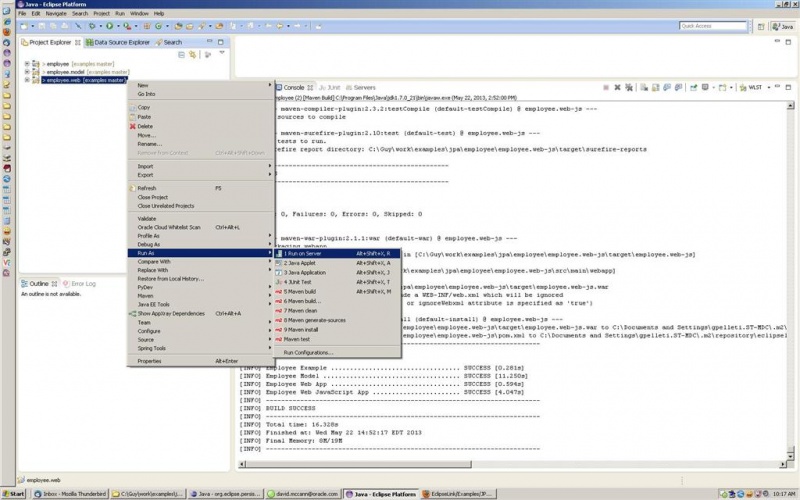Choose Maven install in Run As submenu
This screenshot has width=800, height=500.
[337, 330]
